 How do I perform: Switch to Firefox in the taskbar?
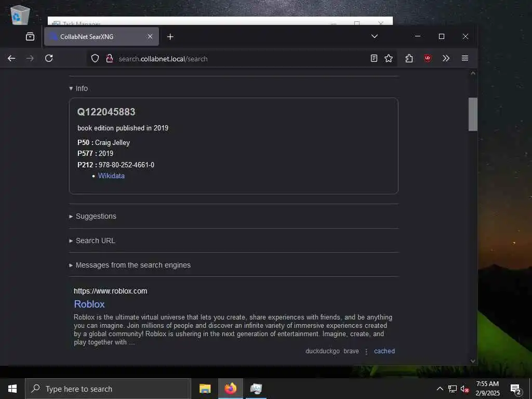coord(230,389)
